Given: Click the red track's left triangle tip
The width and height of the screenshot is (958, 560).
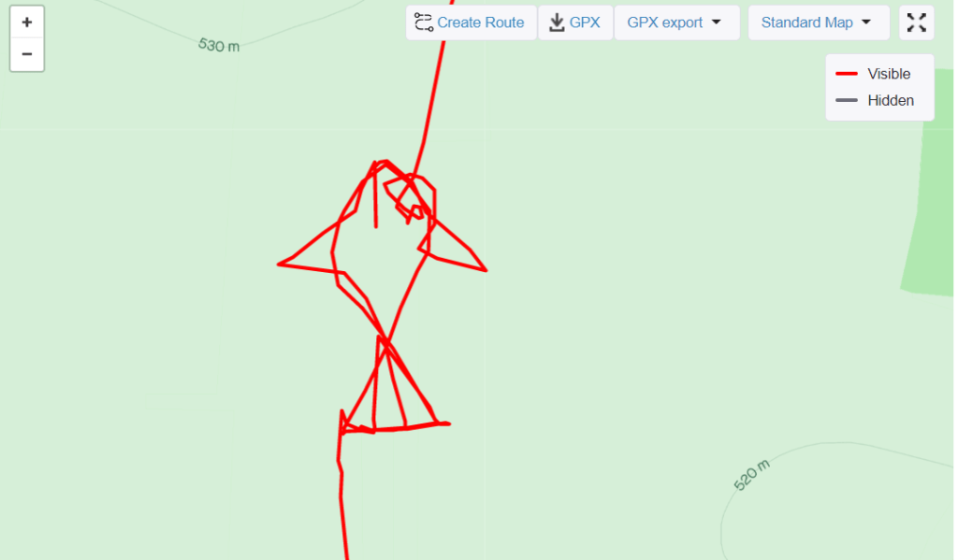Looking at the screenshot, I should [x=279, y=265].
